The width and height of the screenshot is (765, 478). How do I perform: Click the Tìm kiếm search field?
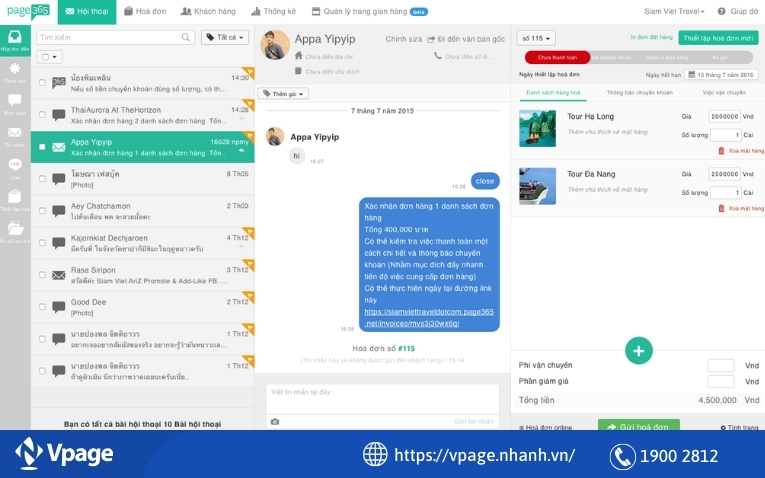point(115,37)
